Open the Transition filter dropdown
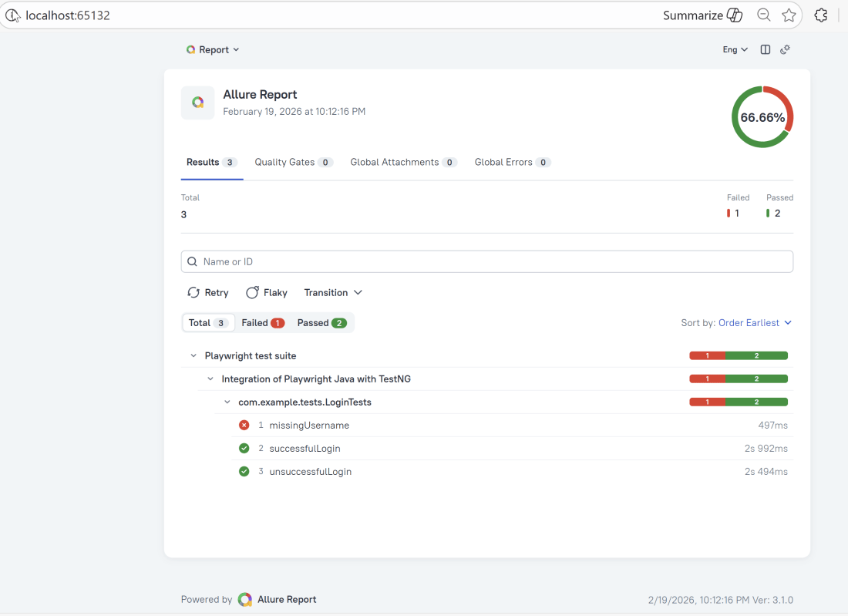 coord(333,293)
